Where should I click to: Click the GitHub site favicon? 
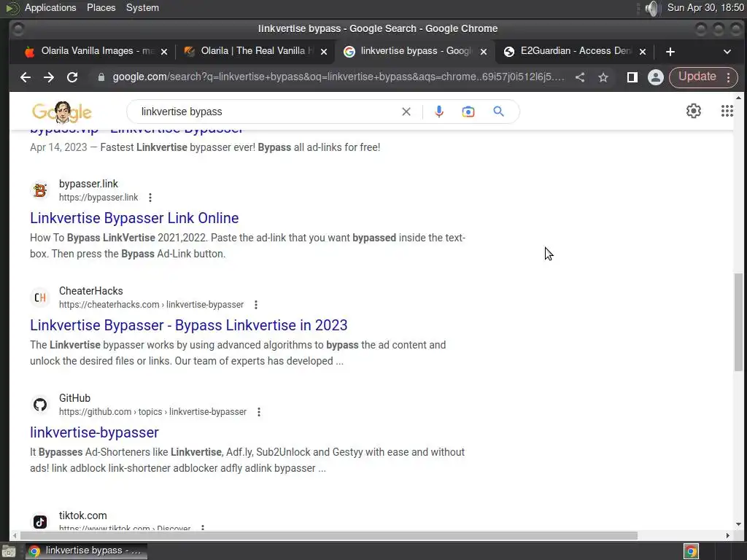click(x=40, y=404)
